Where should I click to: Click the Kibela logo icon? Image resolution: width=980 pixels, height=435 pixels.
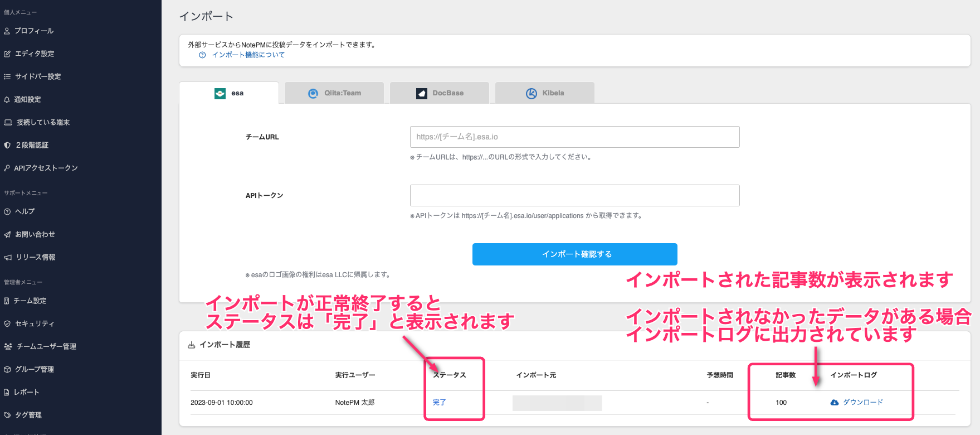point(532,93)
